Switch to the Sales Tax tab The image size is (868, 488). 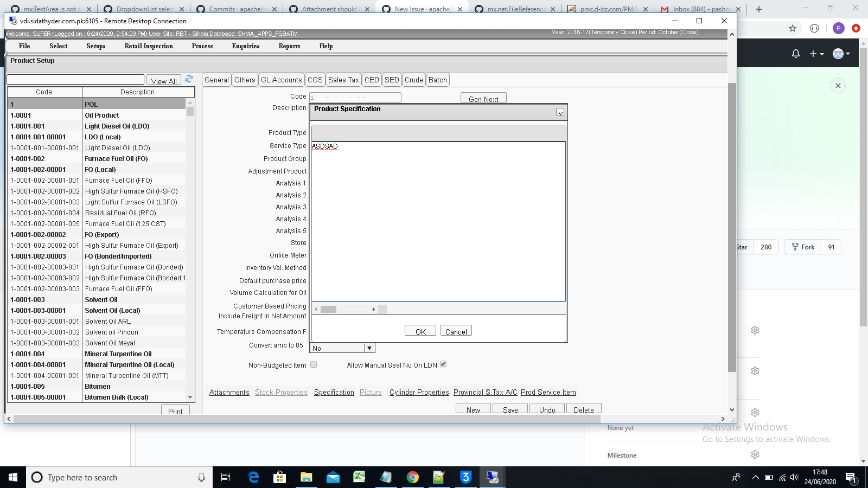tap(343, 80)
